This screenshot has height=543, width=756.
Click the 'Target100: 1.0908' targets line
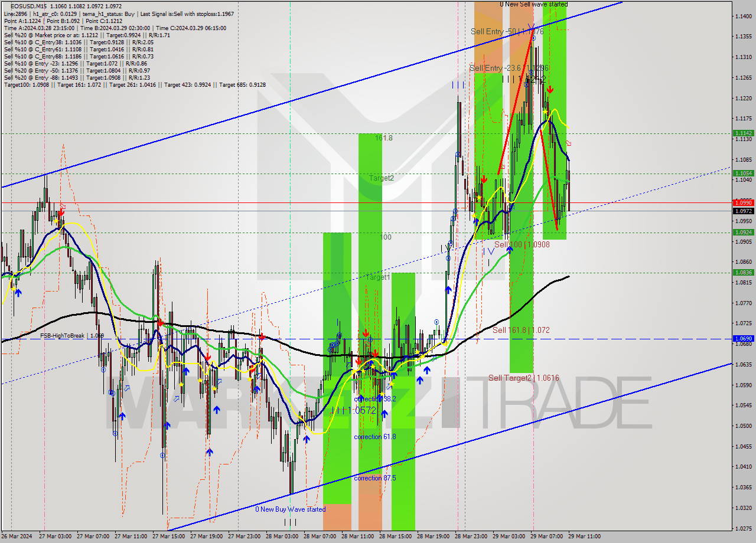(x=135, y=84)
